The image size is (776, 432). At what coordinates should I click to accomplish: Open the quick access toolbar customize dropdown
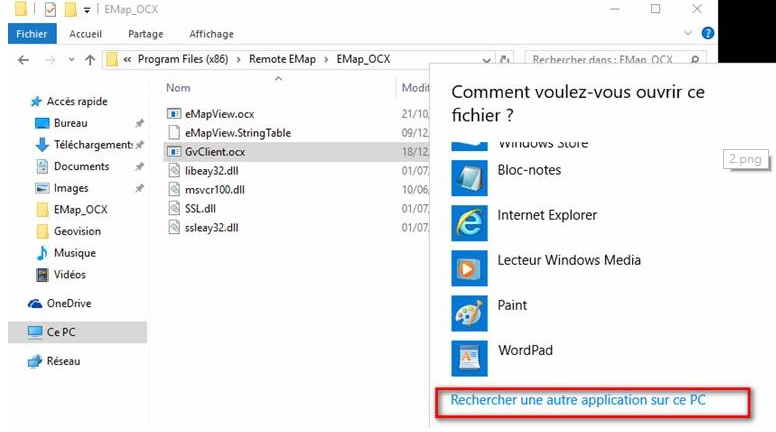(87, 9)
